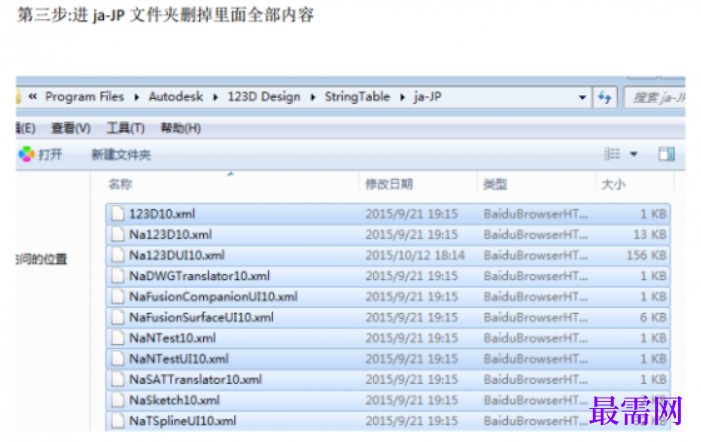The height and width of the screenshot is (442, 701).
Task: Click the 打开 button
Action: 50,155
